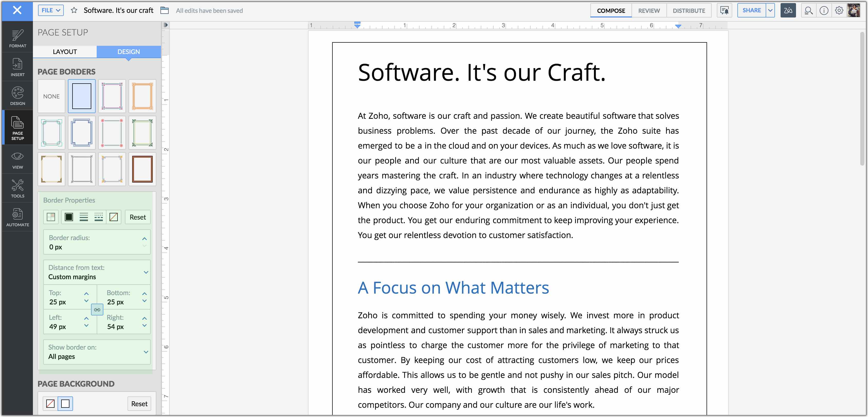The width and height of the screenshot is (868, 417).
Task: Open the comments icon in header
Action: click(724, 11)
